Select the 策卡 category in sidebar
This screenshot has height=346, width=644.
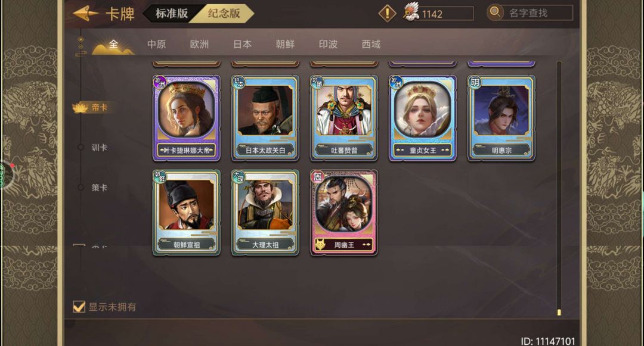pyautogui.click(x=99, y=188)
